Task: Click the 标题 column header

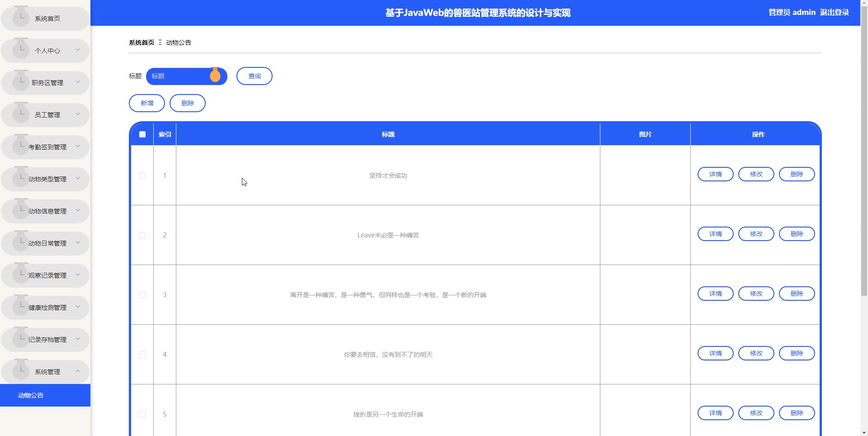Action: point(388,134)
